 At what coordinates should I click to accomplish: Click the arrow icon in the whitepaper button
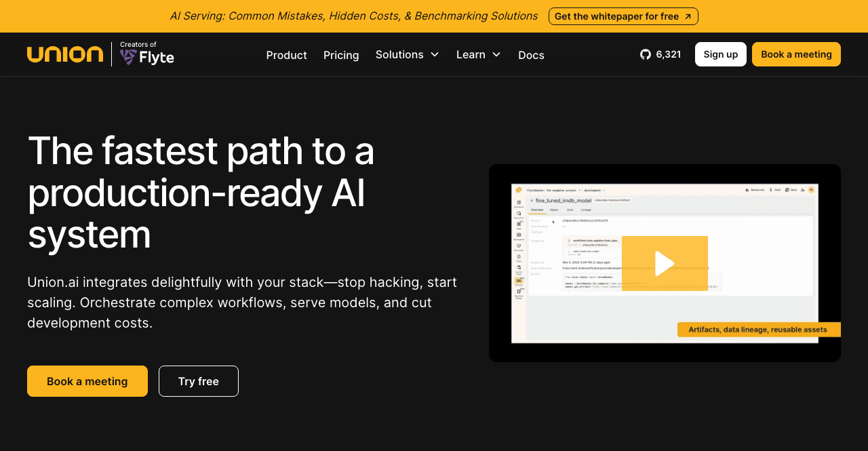(688, 16)
